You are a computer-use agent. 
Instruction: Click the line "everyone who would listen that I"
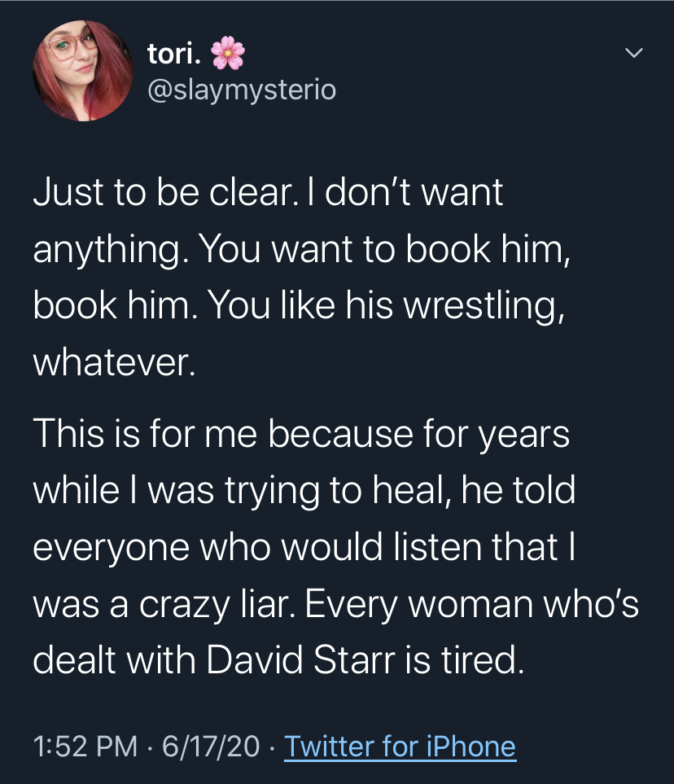coord(304,547)
